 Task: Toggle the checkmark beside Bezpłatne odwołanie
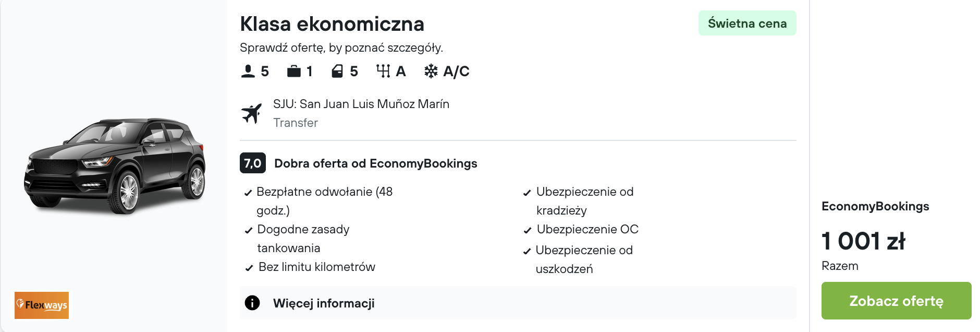(248, 192)
